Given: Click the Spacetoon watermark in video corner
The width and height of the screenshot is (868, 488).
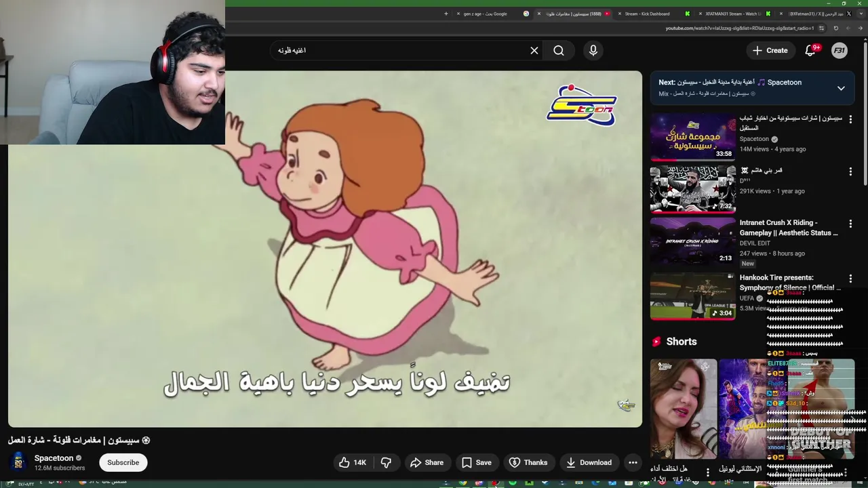Looking at the screenshot, I should tap(626, 405).
